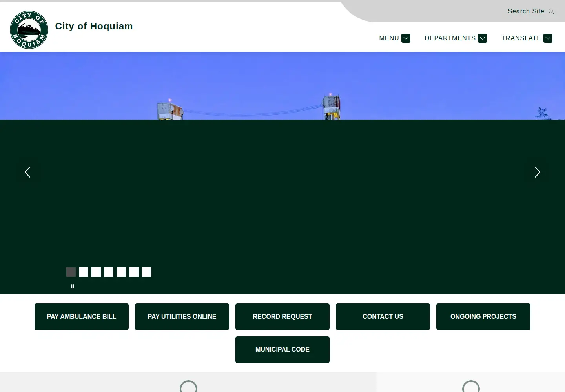Select the sixth slide indicator

tap(134, 272)
